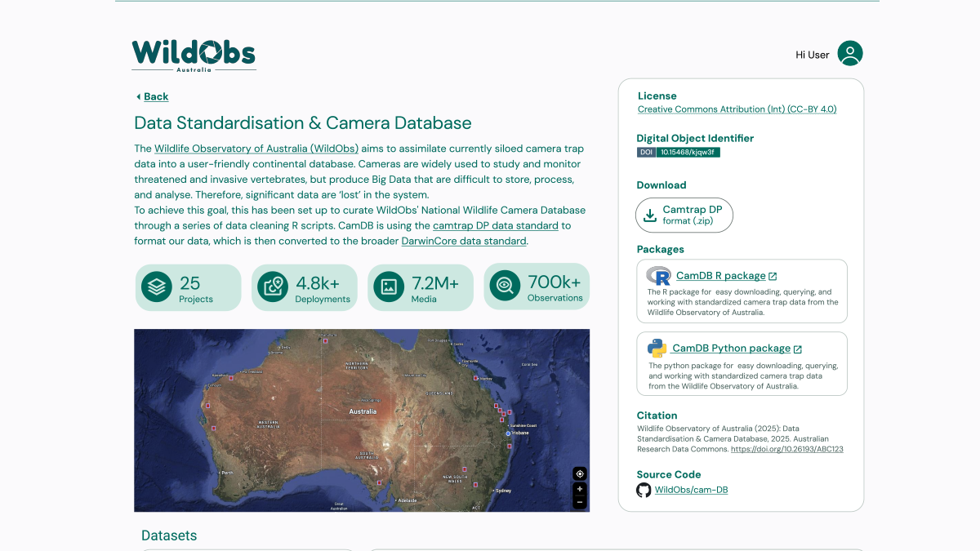Viewport: 980px width, 551px height.
Task: Click the Python logo icon
Action: [657, 348]
